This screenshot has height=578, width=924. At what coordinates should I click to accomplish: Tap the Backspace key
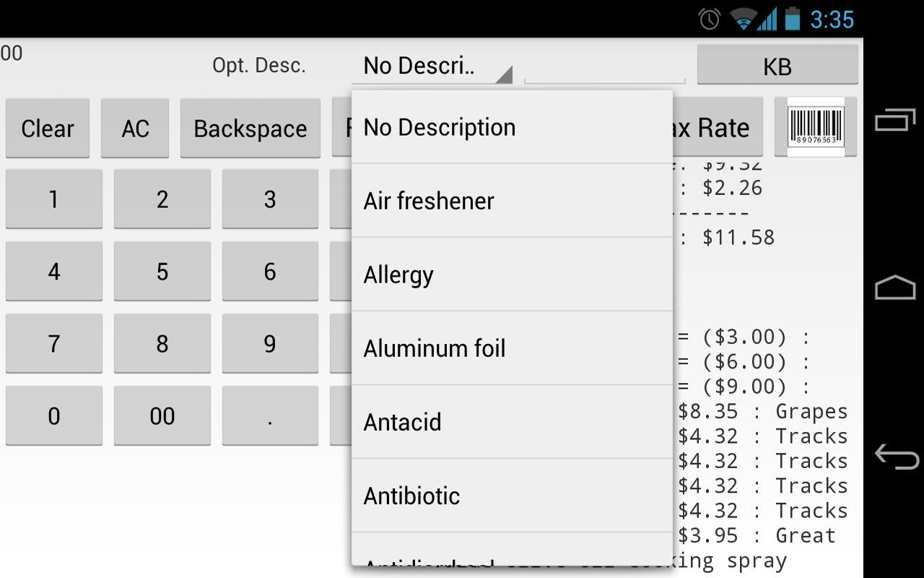250,128
